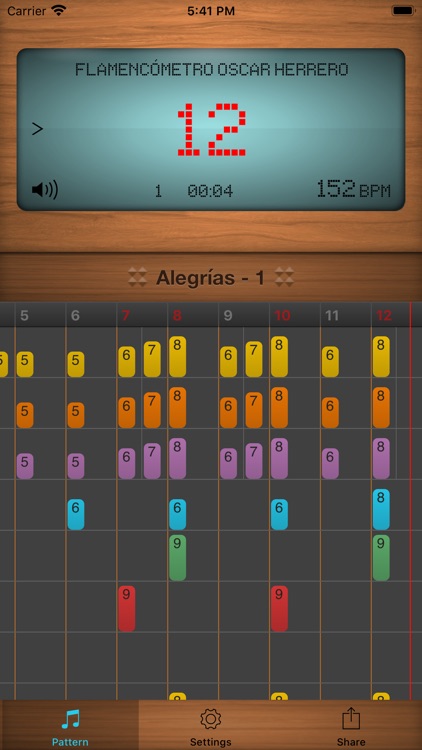Open the Pattern tab
Viewport: 422px width, 750px height.
[x=70, y=728]
